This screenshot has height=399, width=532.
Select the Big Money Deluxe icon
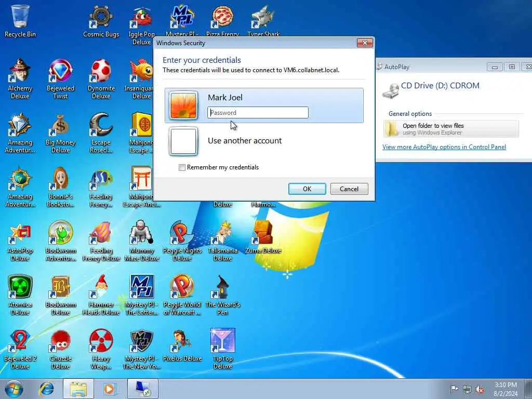point(60,133)
